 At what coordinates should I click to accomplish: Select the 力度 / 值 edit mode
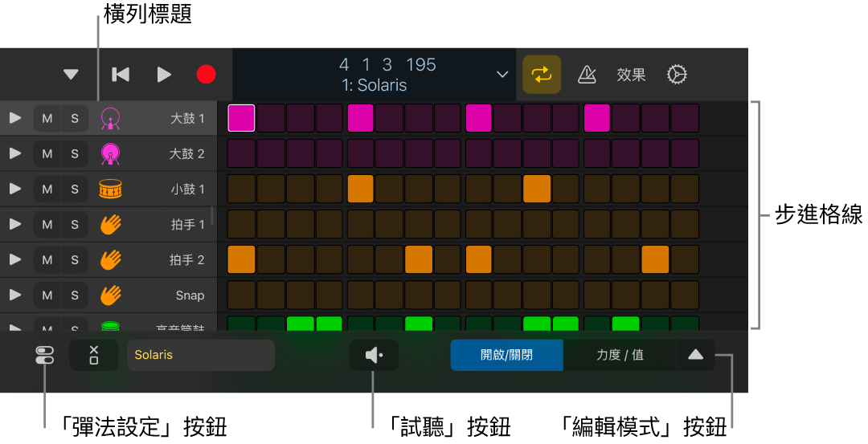pyautogui.click(x=620, y=355)
